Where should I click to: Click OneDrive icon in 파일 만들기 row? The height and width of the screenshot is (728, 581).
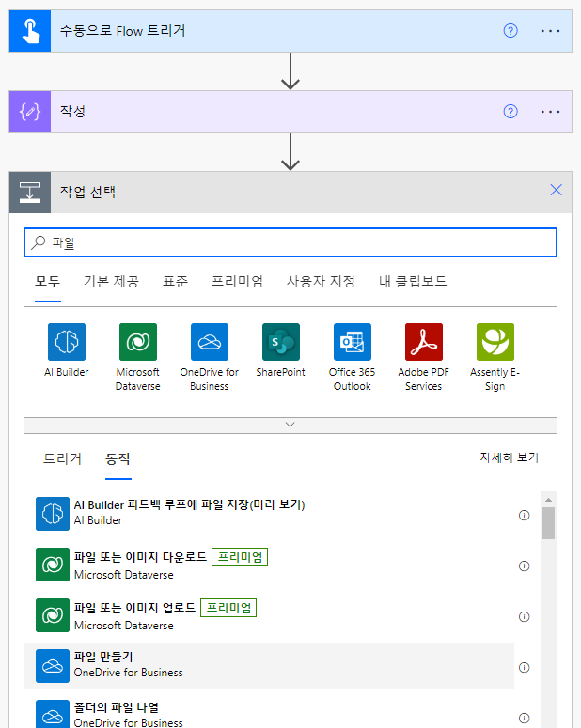click(53, 666)
